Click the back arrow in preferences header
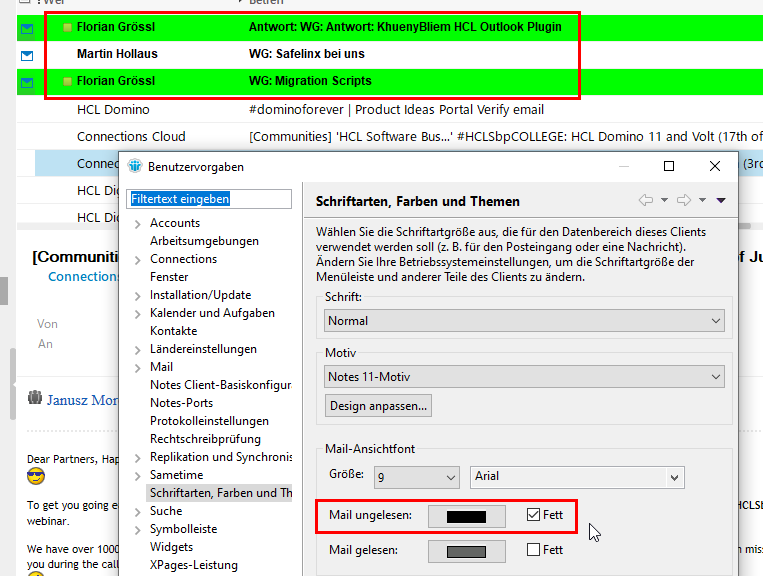This screenshot has width=763, height=576. coord(646,200)
